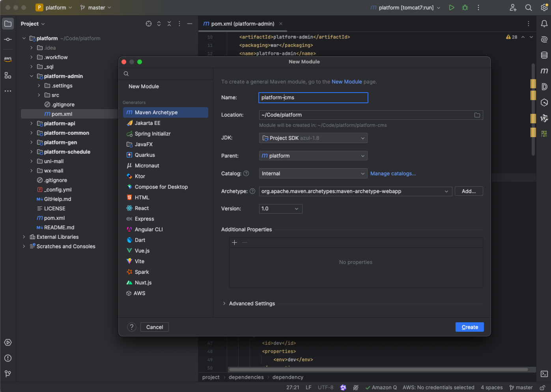Open the Git tool window
The height and width of the screenshot is (392, 551).
coord(8,373)
